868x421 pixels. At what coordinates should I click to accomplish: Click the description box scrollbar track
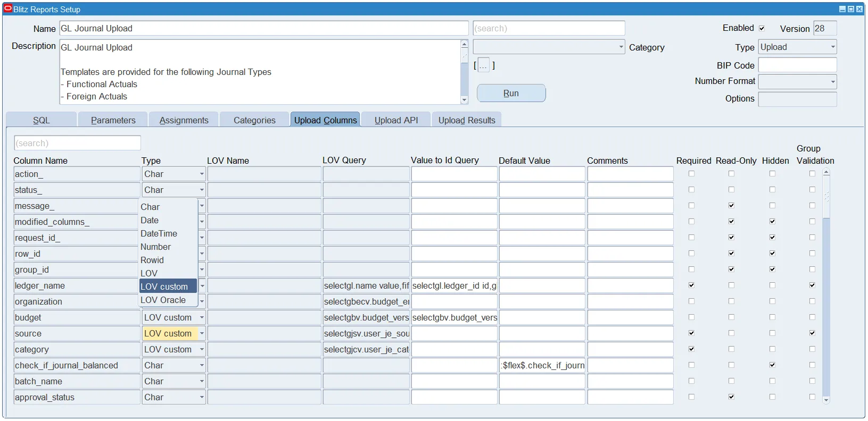pyautogui.click(x=464, y=80)
